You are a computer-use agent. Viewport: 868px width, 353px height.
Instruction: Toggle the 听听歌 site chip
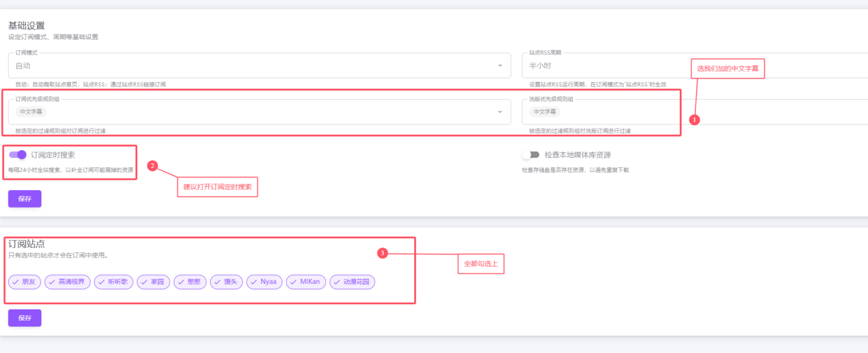click(x=114, y=282)
